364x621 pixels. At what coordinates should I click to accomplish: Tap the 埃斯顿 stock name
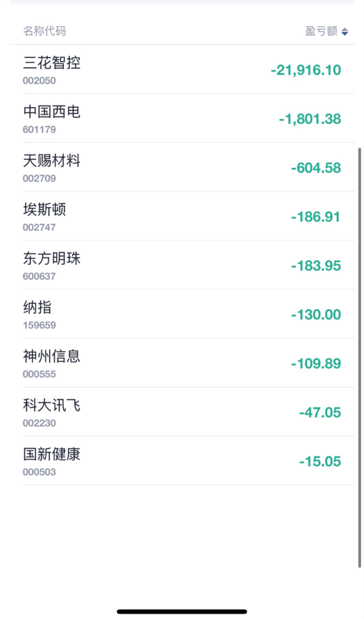45,210
